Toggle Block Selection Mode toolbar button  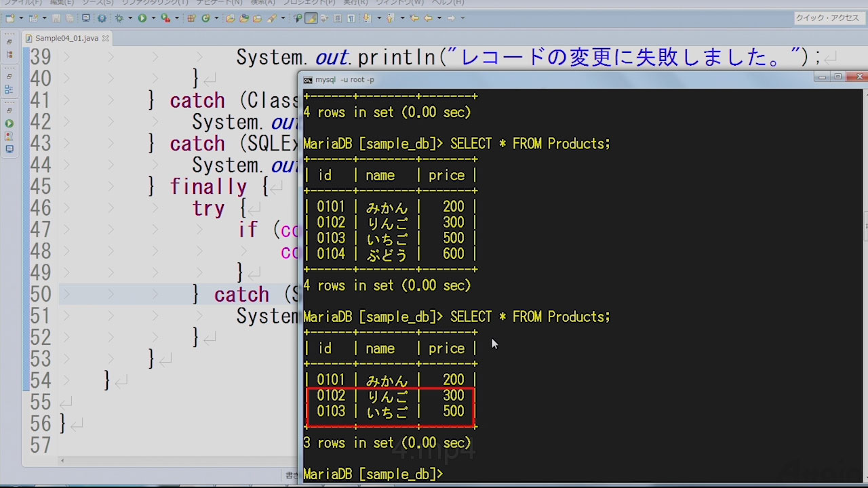pyautogui.click(x=338, y=18)
